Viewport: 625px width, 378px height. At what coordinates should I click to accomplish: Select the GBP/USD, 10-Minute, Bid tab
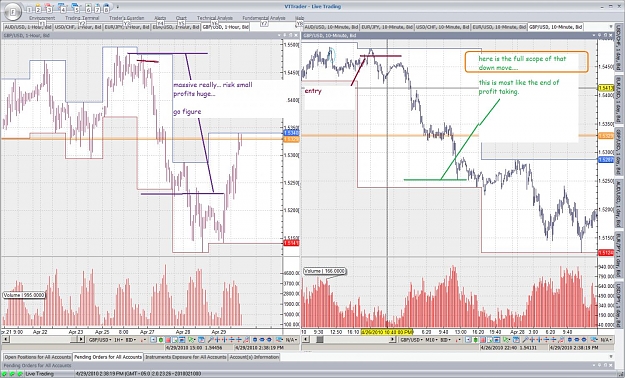tap(556, 27)
